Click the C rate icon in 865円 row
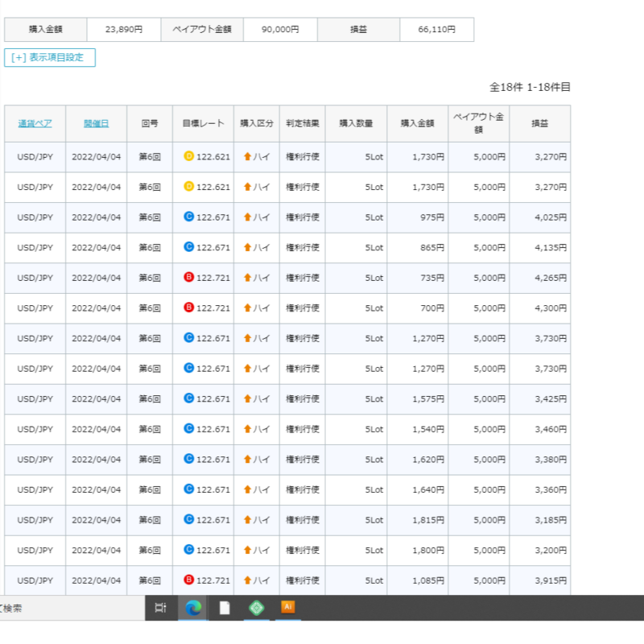Image resolution: width=644 pixels, height=644 pixels. (188, 247)
